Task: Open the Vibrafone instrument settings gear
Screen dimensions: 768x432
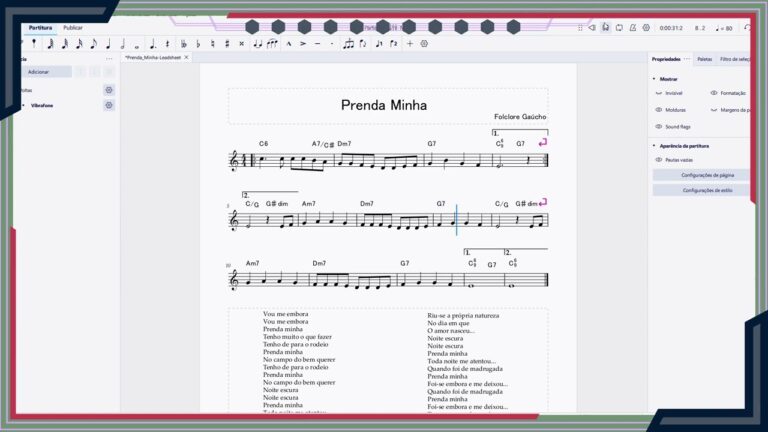Action: (x=109, y=105)
